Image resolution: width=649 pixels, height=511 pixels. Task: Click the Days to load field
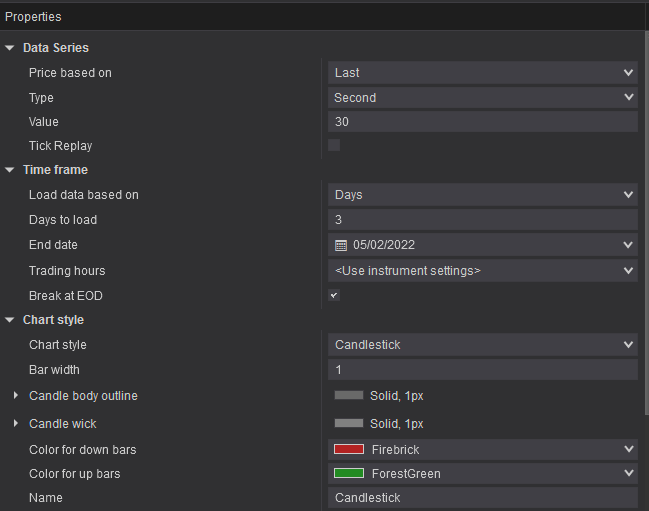click(482, 220)
